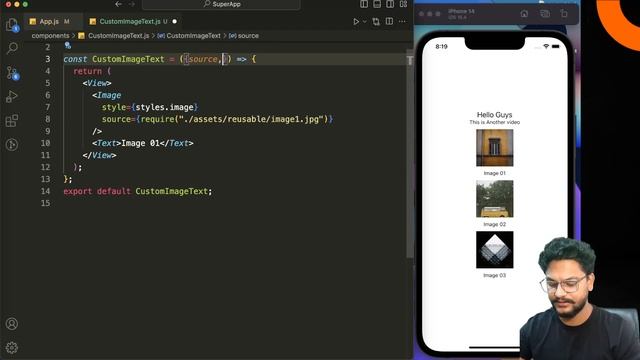Click line number 3 in the gutter

point(48,59)
